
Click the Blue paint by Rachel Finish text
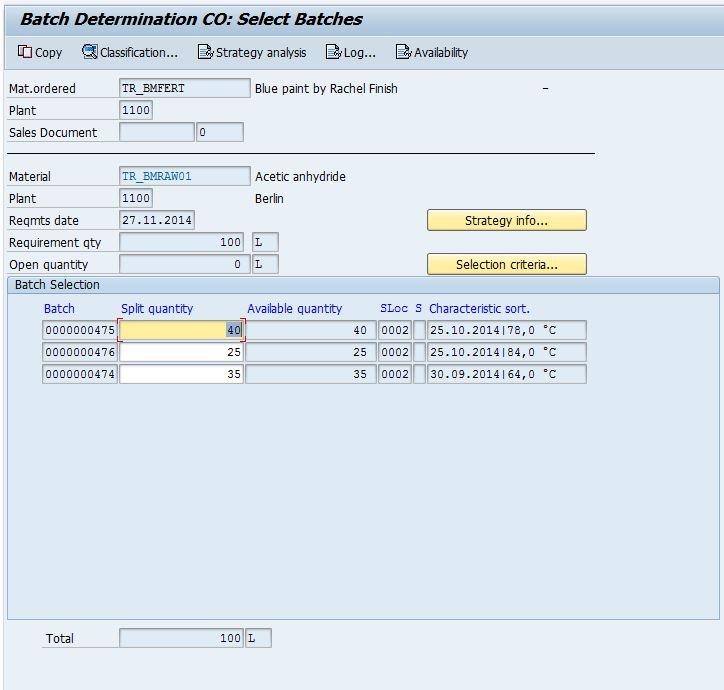[326, 88]
